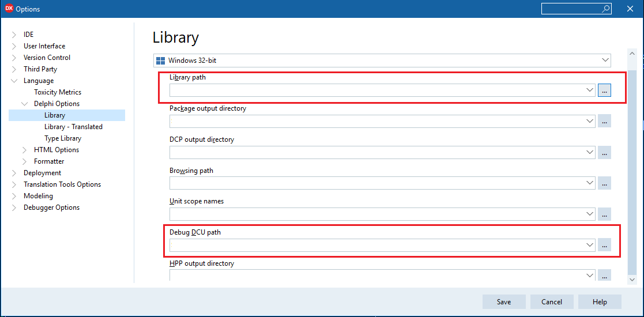Click the DX Options window icon
This screenshot has height=317, width=644.
tap(9, 9)
